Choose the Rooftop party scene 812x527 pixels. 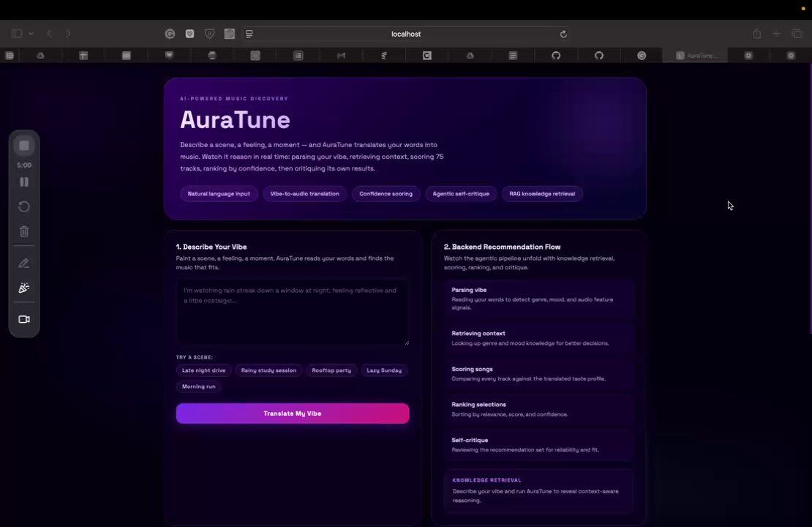pos(331,370)
